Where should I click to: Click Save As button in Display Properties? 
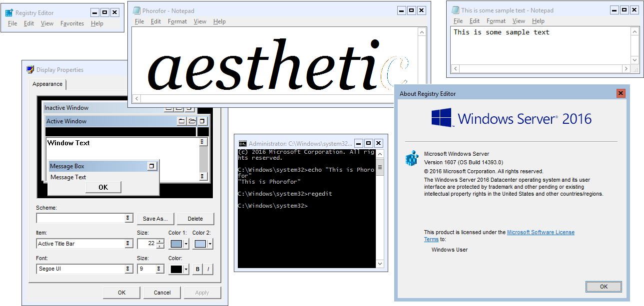155,219
